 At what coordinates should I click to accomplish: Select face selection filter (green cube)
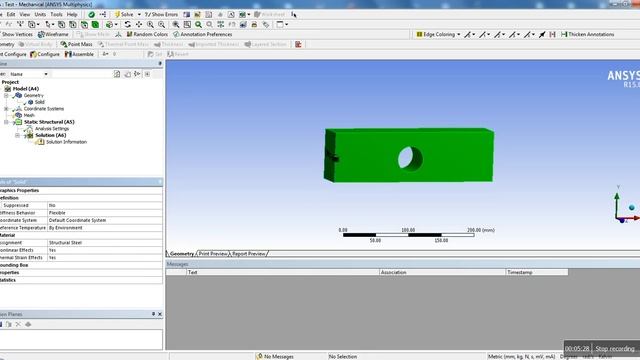pos(84,24)
